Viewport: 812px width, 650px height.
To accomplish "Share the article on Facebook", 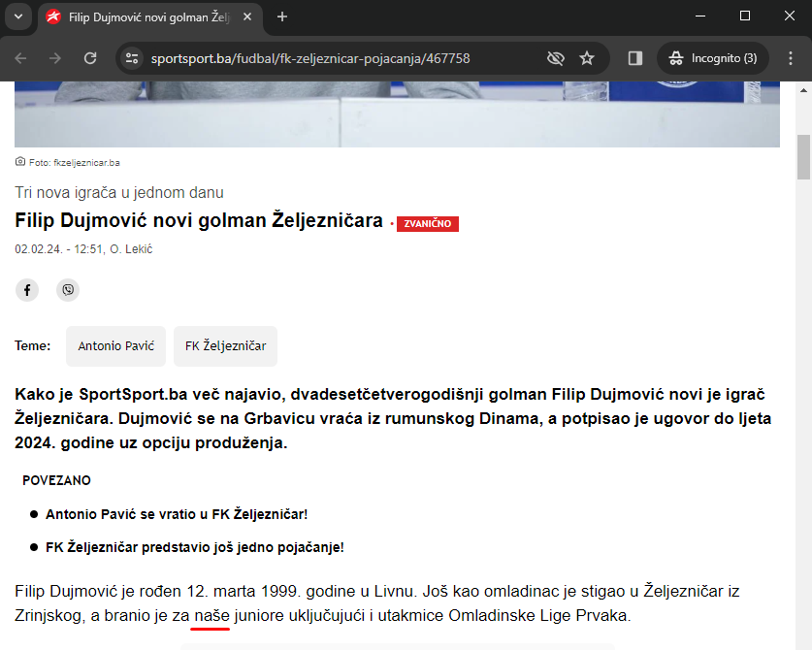I will [x=27, y=289].
